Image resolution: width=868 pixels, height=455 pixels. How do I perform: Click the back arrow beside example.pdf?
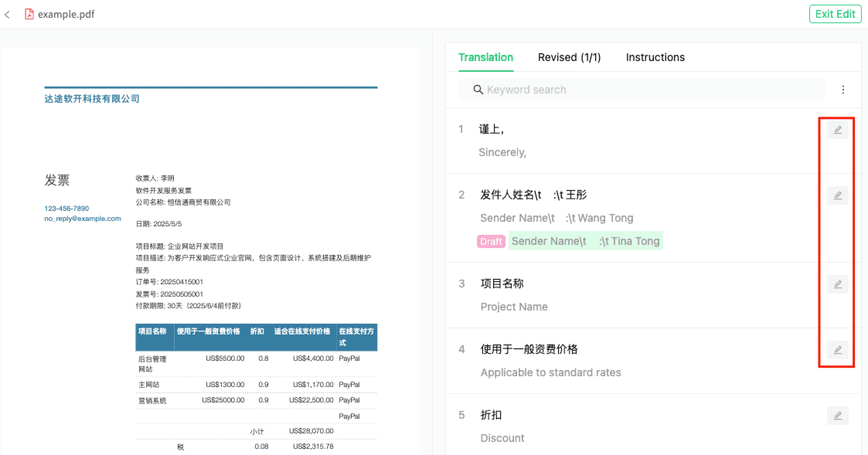(8, 15)
